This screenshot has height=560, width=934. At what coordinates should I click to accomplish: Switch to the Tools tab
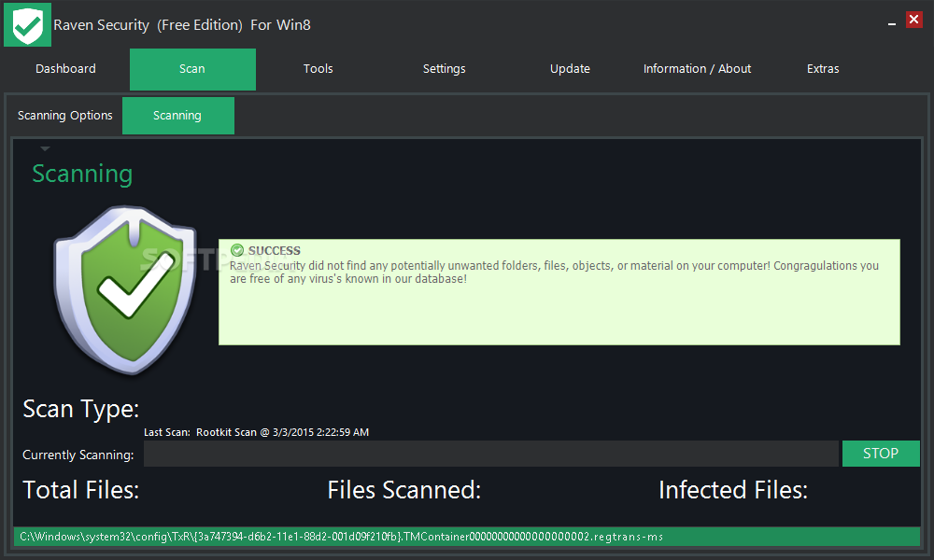tap(318, 69)
